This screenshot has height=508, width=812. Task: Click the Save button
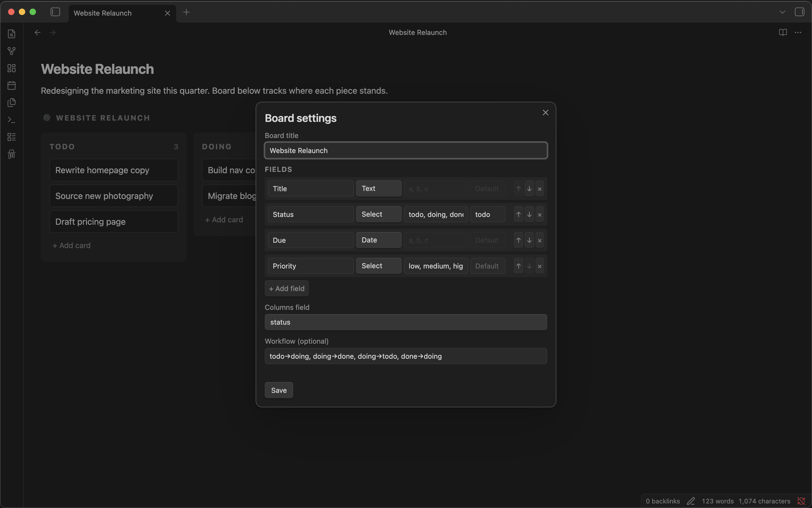coord(279,390)
